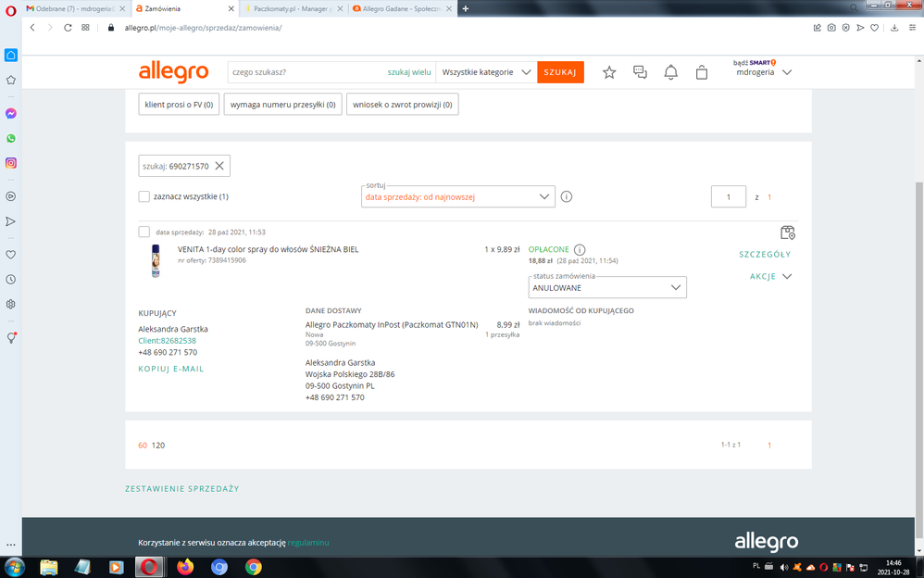
Task: Open Allegro messages chat icon
Action: coord(640,72)
